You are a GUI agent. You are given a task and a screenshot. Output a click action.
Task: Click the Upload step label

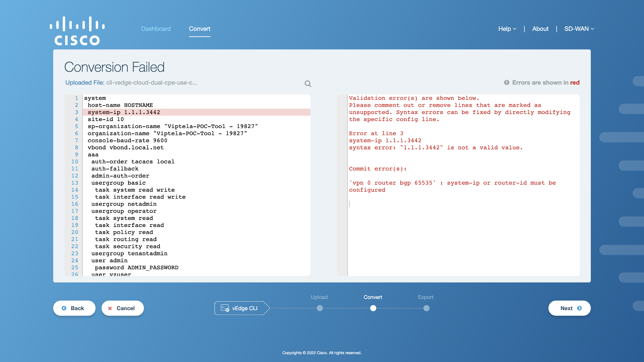click(319, 297)
